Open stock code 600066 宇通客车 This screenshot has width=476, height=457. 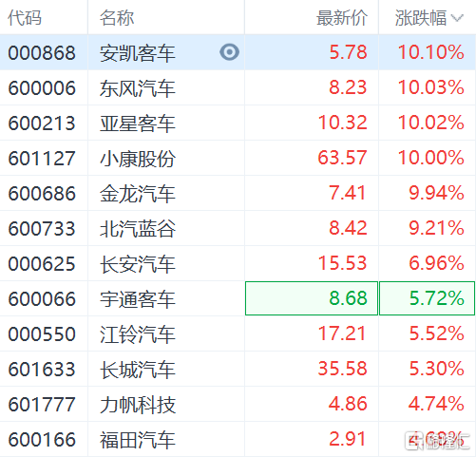pos(238,298)
